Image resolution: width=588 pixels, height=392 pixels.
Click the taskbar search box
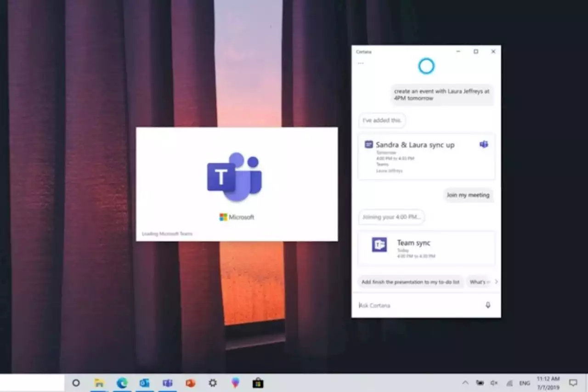[32, 383]
